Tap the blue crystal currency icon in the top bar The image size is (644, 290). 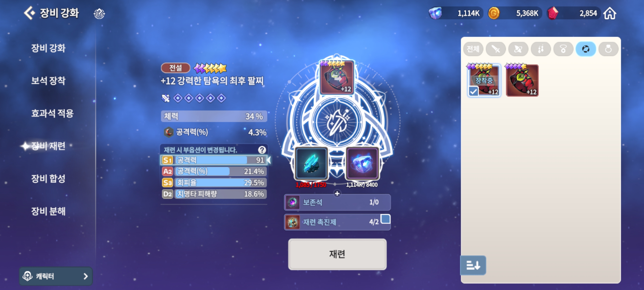coord(435,13)
